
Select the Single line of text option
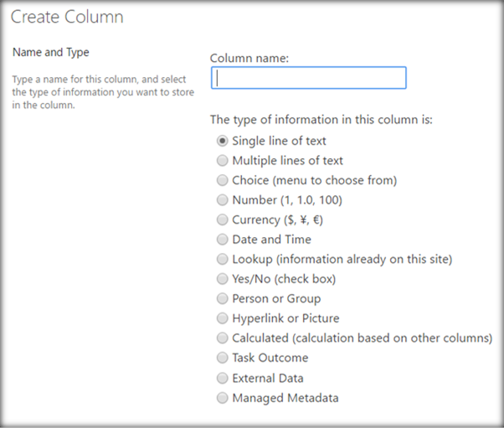(x=222, y=141)
